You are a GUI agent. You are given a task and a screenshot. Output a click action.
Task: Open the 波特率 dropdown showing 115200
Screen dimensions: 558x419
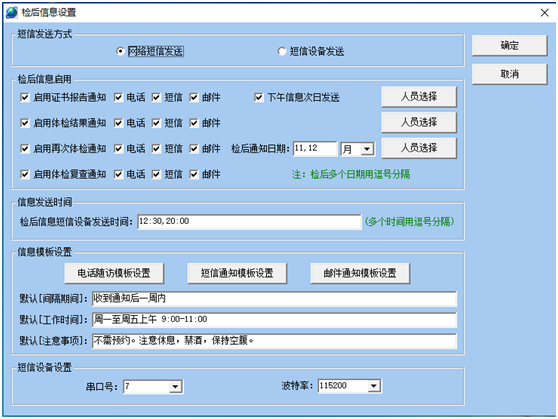(x=373, y=386)
